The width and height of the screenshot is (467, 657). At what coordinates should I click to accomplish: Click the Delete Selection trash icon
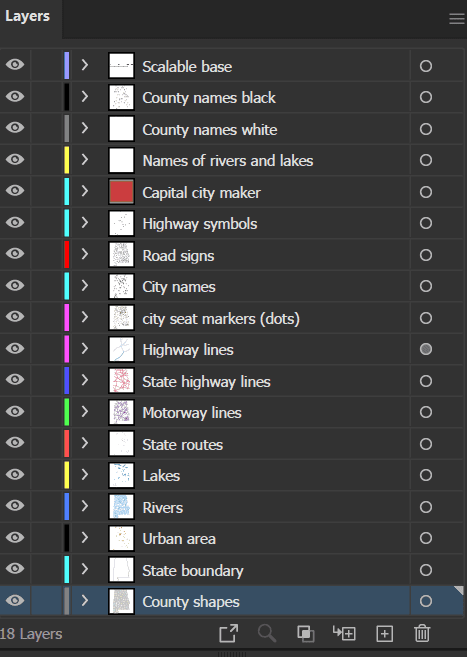pos(422,633)
